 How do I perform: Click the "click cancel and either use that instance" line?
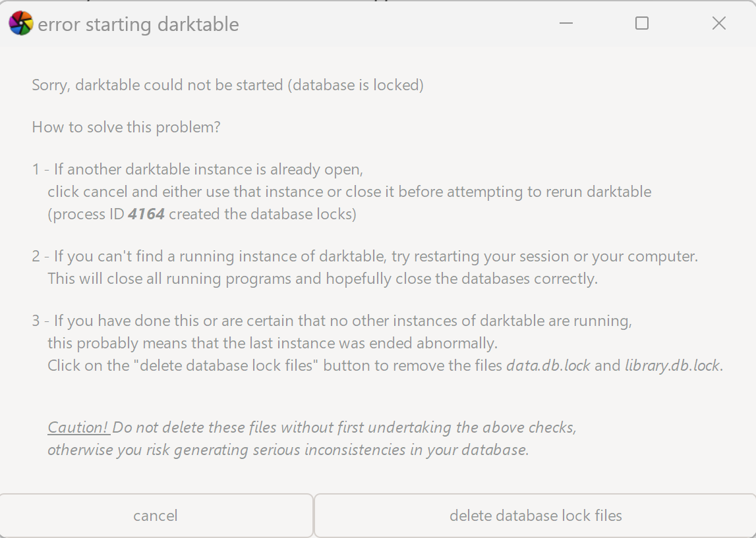tap(349, 192)
